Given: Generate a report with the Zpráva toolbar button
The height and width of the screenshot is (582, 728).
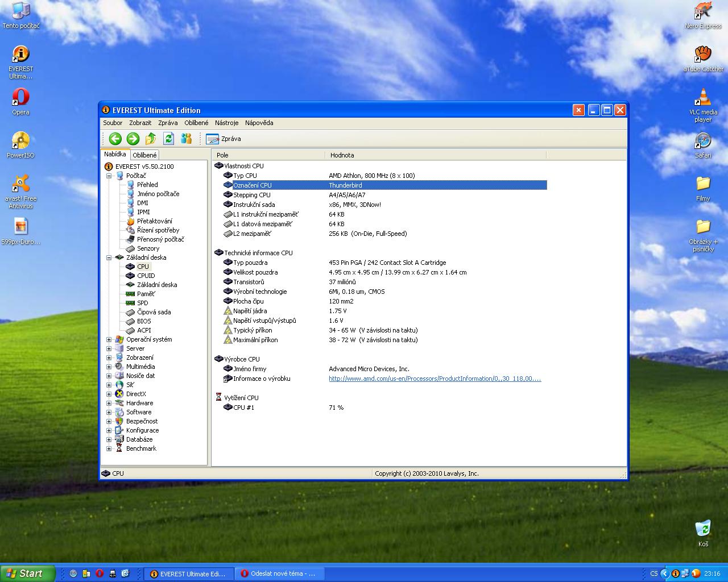Looking at the screenshot, I should (224, 139).
